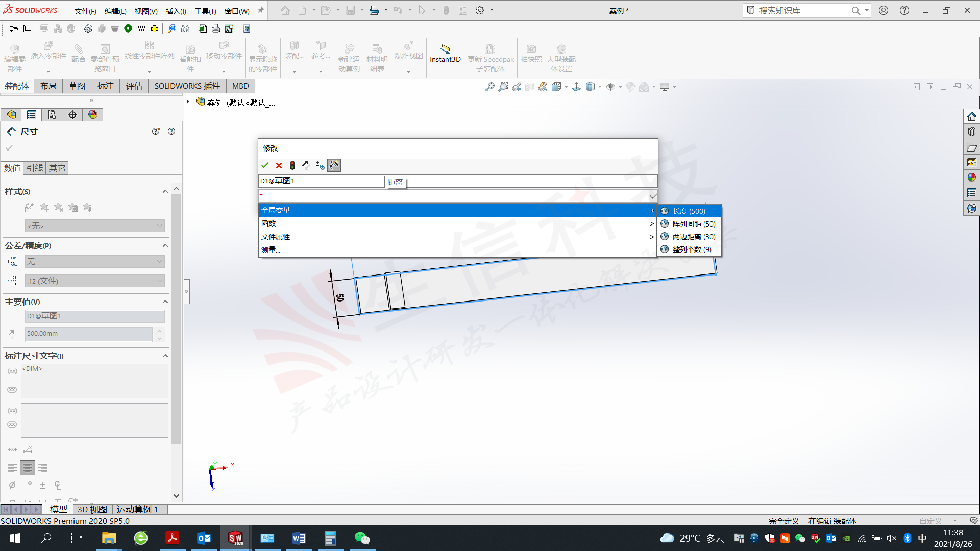
Task: Select global variable 整列个数 (9)
Action: point(689,249)
